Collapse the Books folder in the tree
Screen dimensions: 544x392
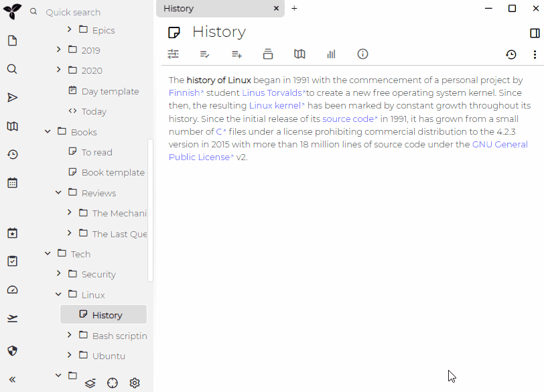click(47, 131)
